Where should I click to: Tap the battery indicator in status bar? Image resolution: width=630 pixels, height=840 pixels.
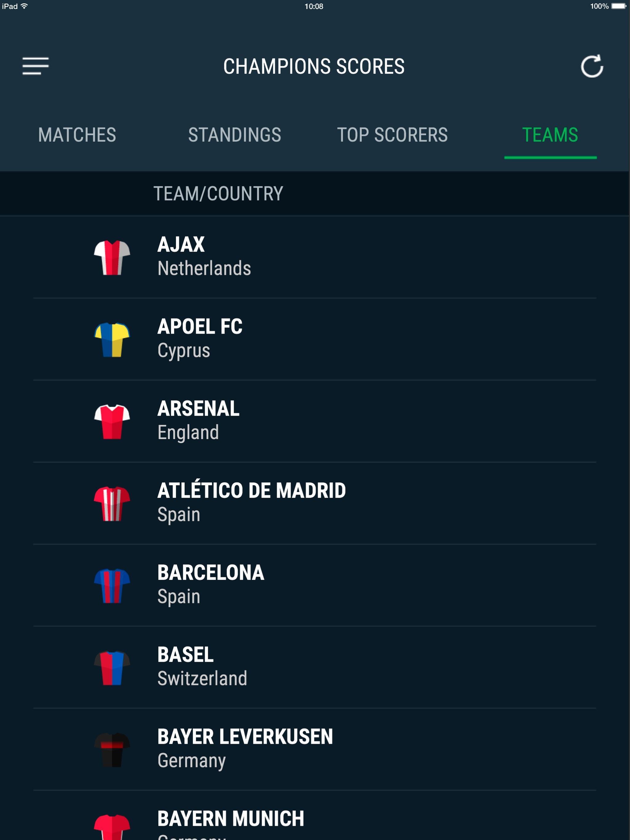(619, 6)
